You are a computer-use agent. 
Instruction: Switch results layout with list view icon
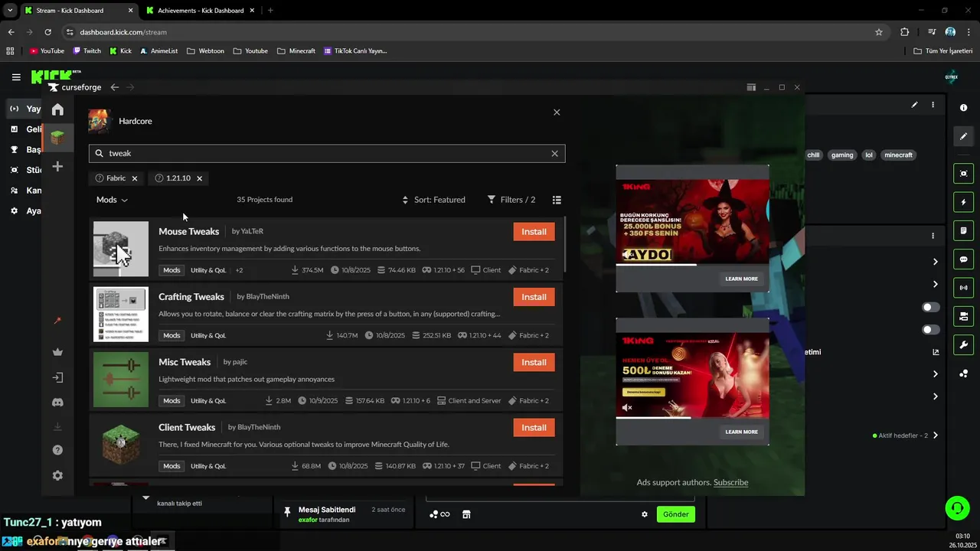(x=557, y=200)
